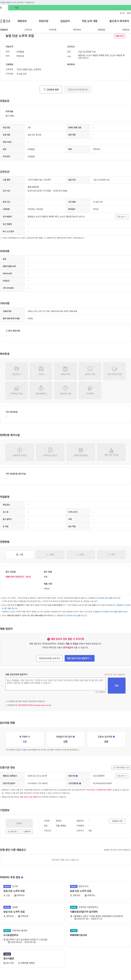The image size is (131, 980).
Task: Click info icon beside 인증기관 label
Action: tap(77, 776)
